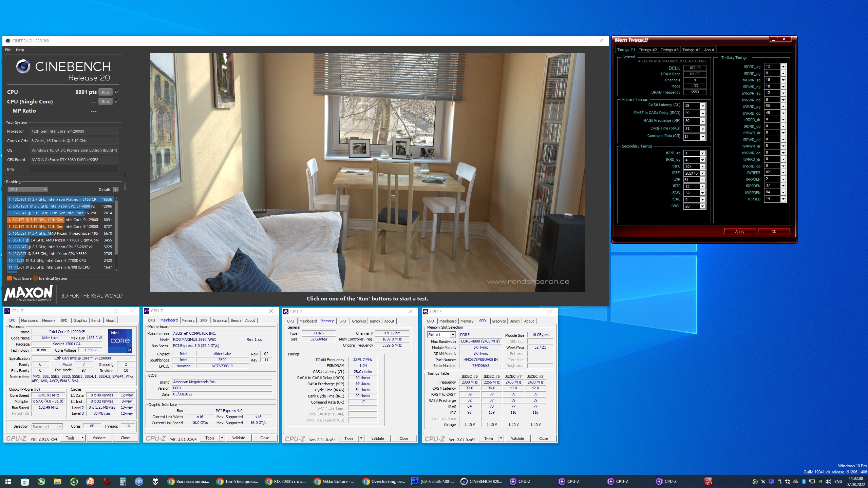Screen dimensions: 868x488
Task: Run the CPU multi-core benchmark
Action: click(105, 92)
